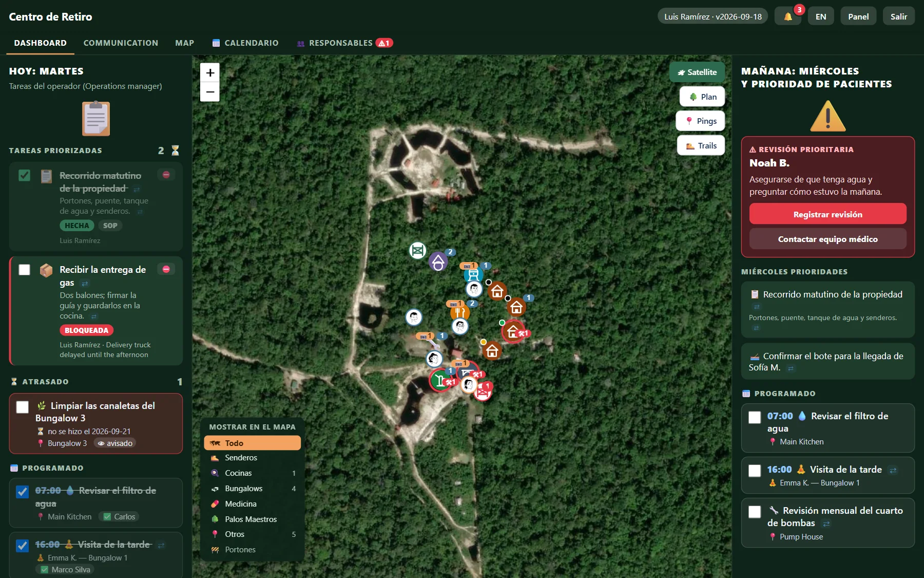Open the Responsables tab
Viewport: 924px width, 578px height.
(x=344, y=43)
